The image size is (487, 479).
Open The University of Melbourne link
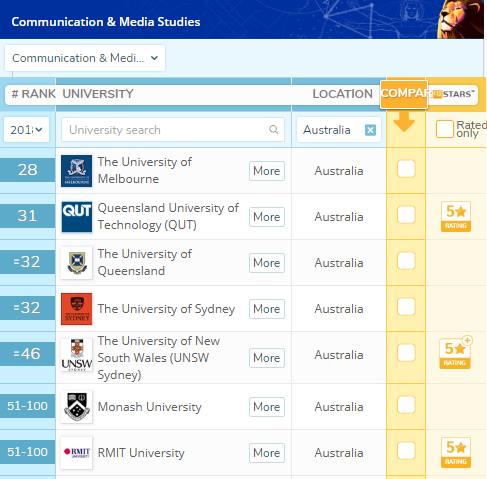145,170
